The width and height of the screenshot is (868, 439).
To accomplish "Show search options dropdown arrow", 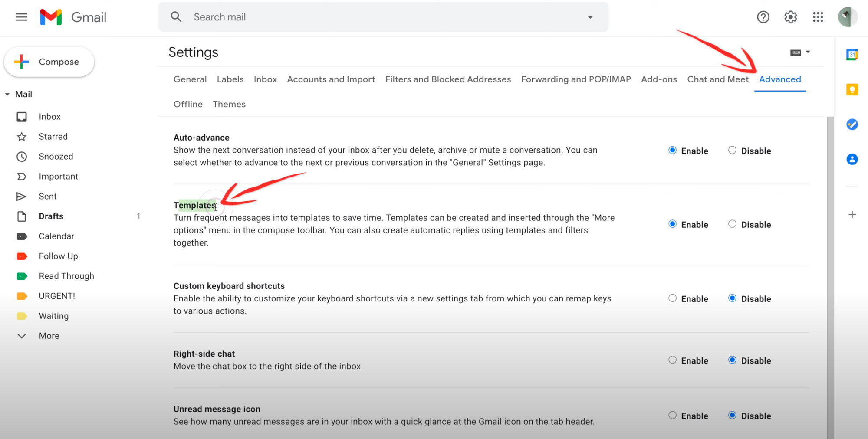I will (590, 17).
